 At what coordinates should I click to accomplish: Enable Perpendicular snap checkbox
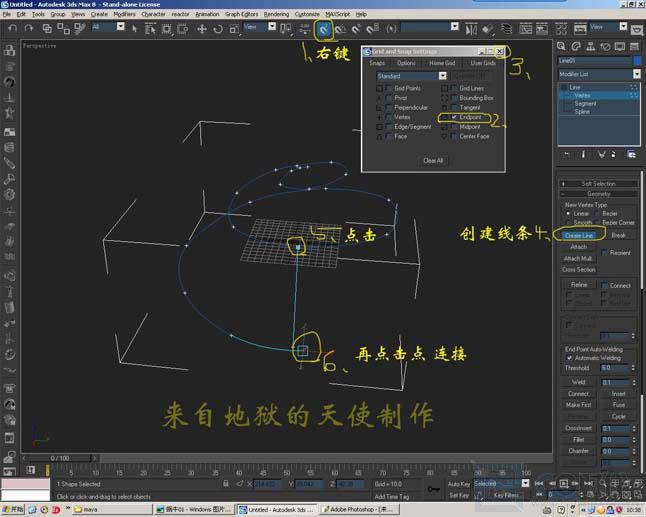[x=389, y=108]
